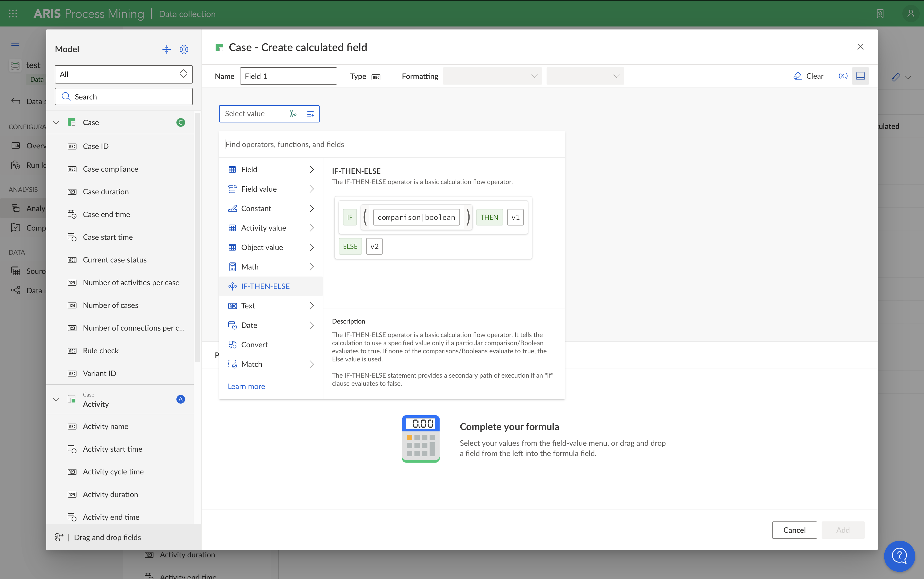Click the Cancel button
924x579 pixels.
tap(794, 530)
